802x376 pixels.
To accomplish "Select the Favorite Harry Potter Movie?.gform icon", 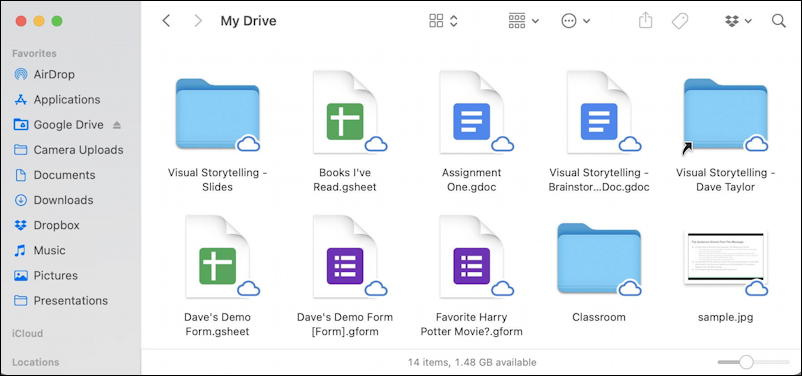I will click(472, 257).
